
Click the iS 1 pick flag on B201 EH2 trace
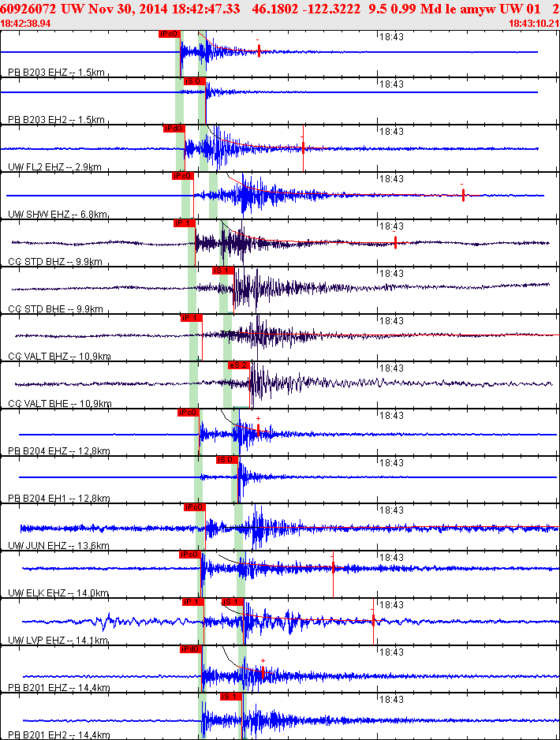click(x=230, y=697)
